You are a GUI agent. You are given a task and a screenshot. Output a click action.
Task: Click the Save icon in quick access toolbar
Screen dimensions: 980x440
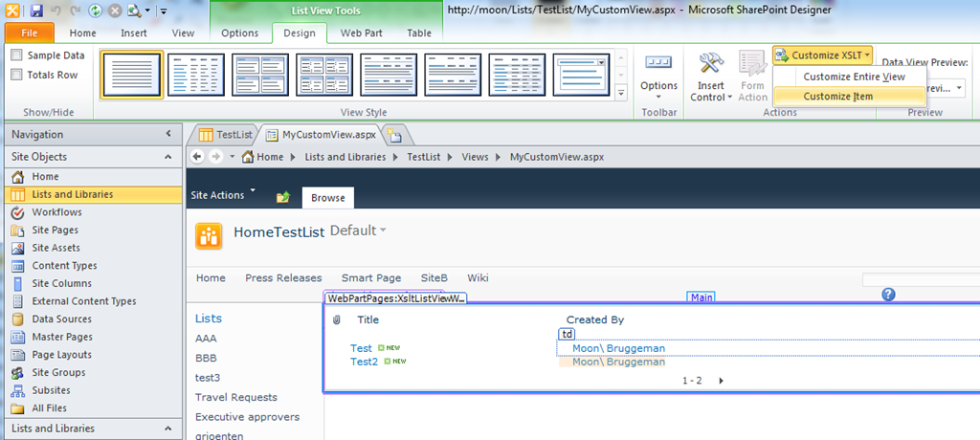click(x=36, y=11)
